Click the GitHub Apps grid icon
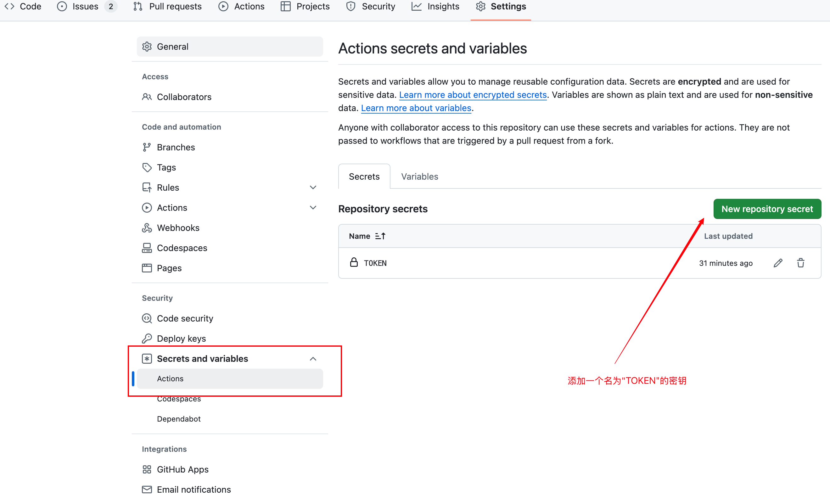Viewport: 830px width, 504px height. pyautogui.click(x=147, y=469)
